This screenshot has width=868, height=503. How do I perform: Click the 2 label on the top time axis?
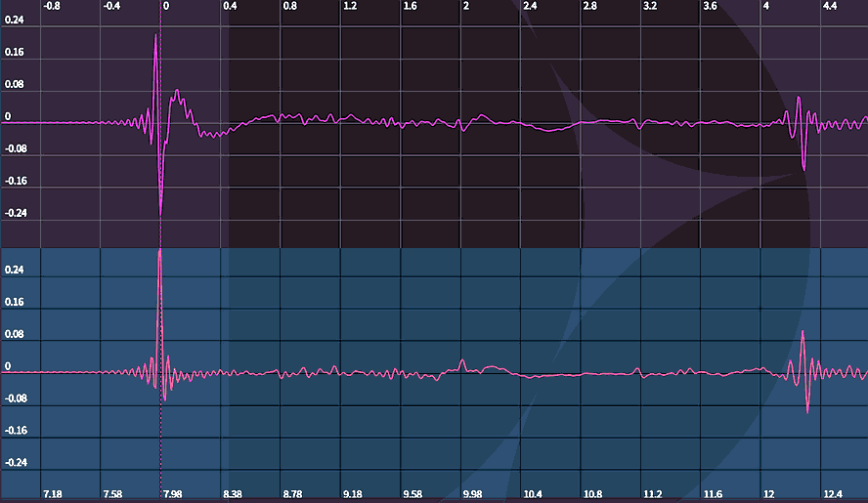(466, 6)
